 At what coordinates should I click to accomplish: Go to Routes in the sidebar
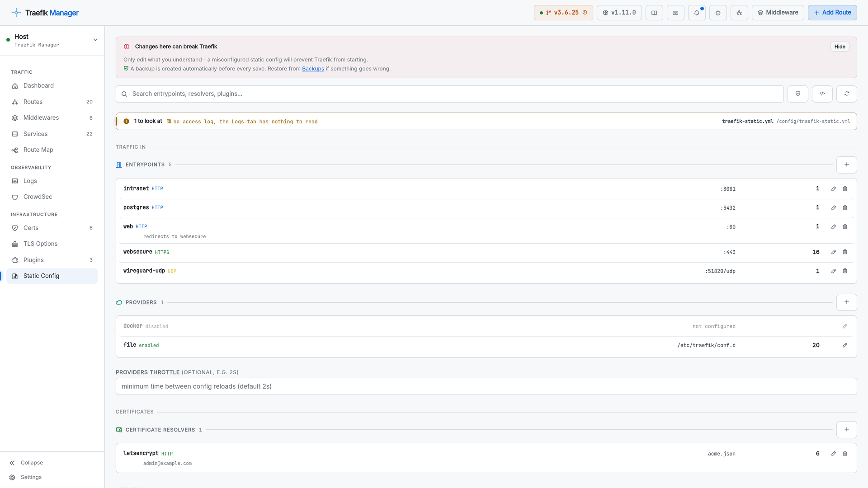pyautogui.click(x=52, y=102)
